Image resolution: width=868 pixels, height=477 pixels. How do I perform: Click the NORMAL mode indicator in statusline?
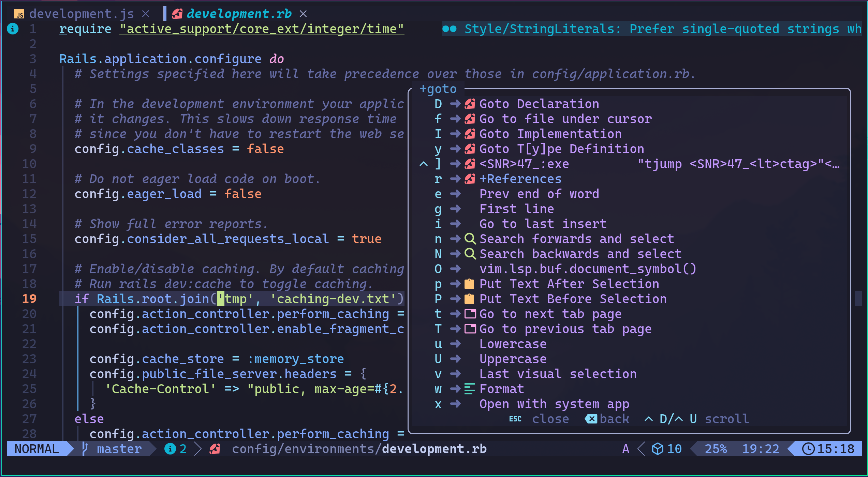pyautogui.click(x=36, y=449)
